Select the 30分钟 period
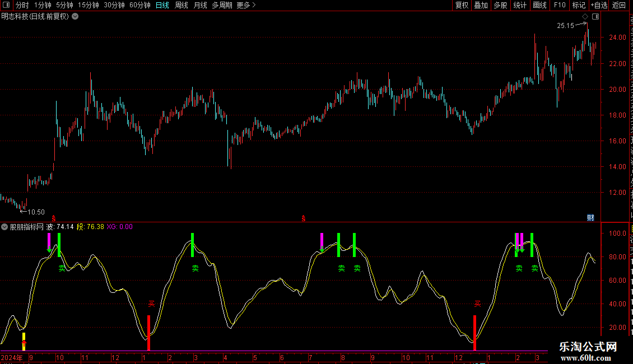633x364 pixels. point(114,5)
